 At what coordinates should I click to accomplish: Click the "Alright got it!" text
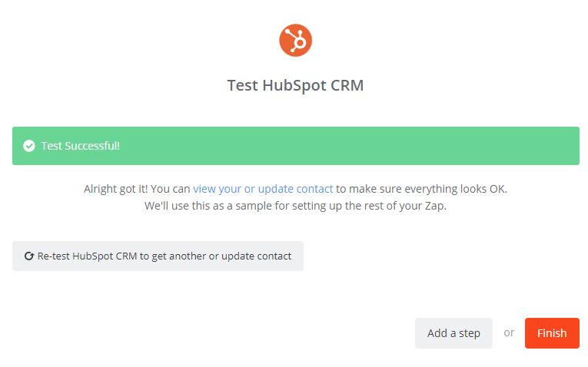tap(115, 189)
